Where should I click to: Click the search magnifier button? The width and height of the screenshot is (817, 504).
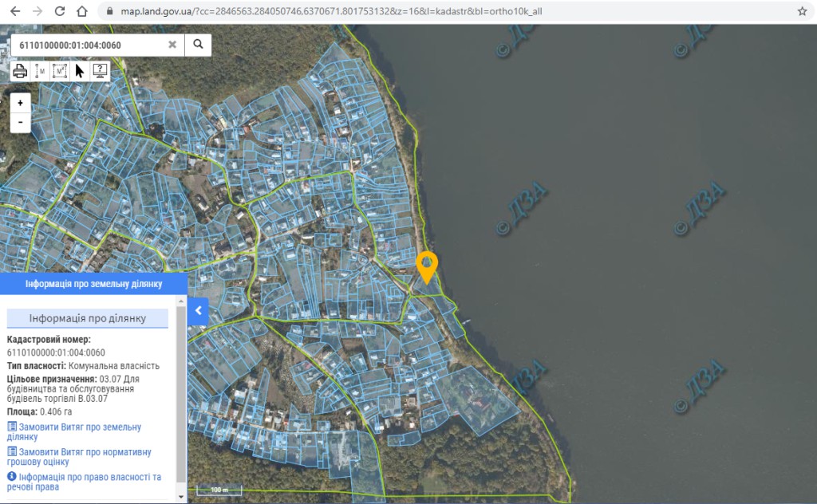tap(198, 45)
